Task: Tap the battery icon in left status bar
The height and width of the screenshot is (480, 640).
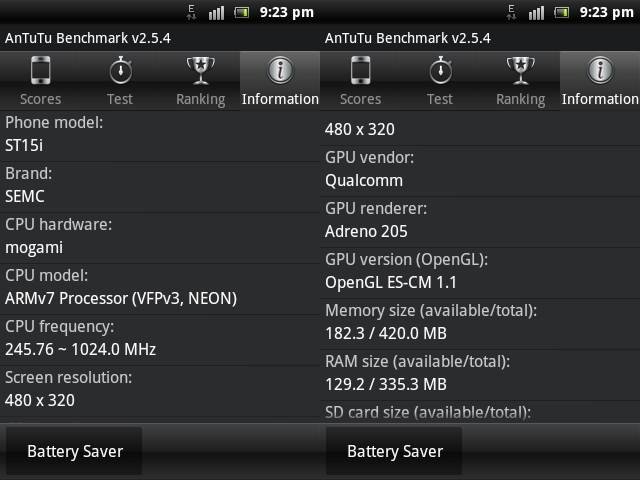Action: click(241, 13)
